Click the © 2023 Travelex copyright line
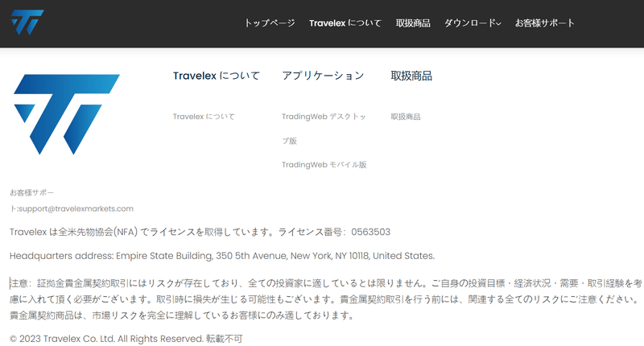644x346 pixels. click(x=126, y=339)
